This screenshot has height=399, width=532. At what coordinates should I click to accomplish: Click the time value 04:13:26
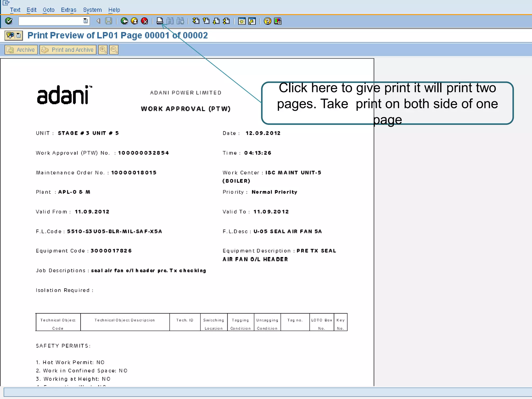(258, 153)
